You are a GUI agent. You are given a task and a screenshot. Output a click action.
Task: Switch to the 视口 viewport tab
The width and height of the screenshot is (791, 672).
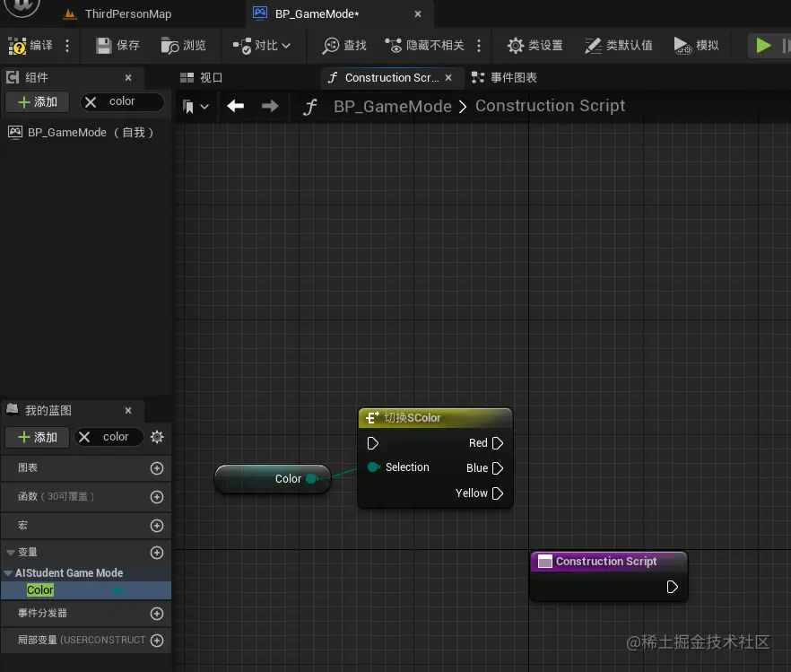pos(202,78)
